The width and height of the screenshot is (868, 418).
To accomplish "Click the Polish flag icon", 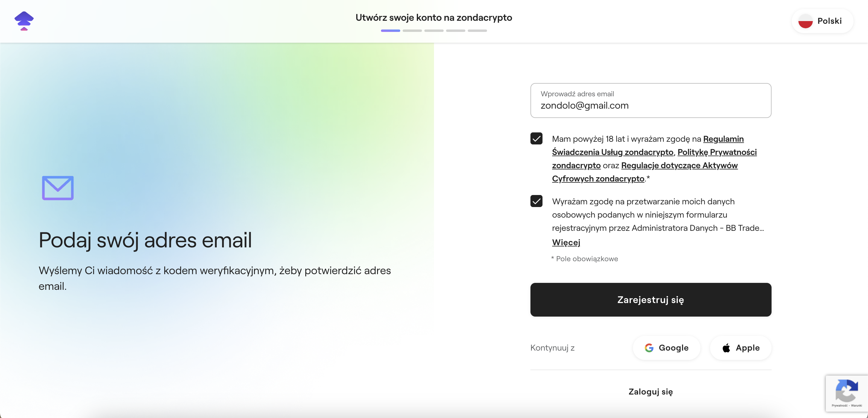I will click(805, 21).
